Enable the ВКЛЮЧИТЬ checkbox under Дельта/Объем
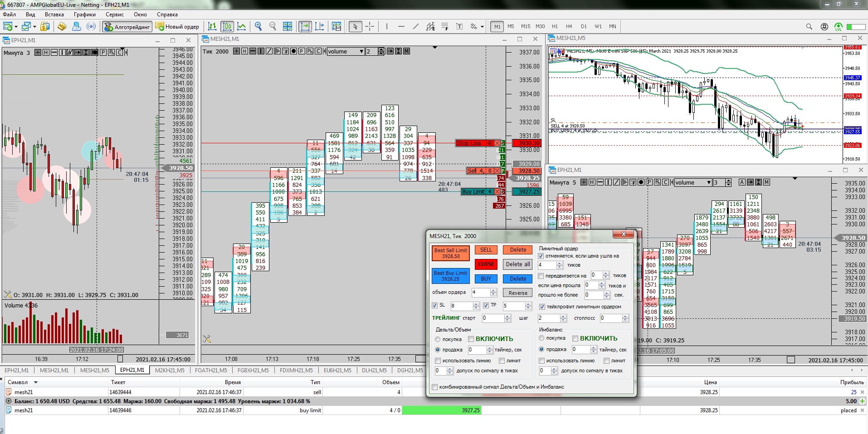Image resolution: width=868 pixels, height=434 pixels. pos(471,339)
